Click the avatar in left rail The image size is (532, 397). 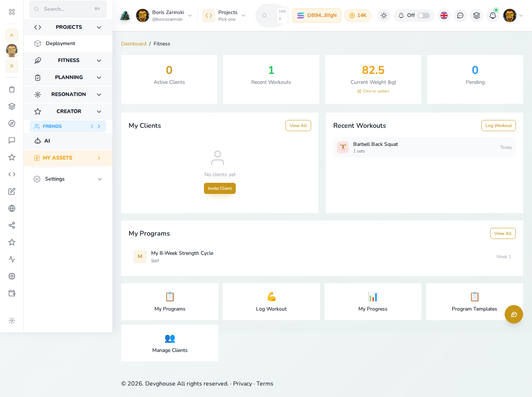coord(12,51)
